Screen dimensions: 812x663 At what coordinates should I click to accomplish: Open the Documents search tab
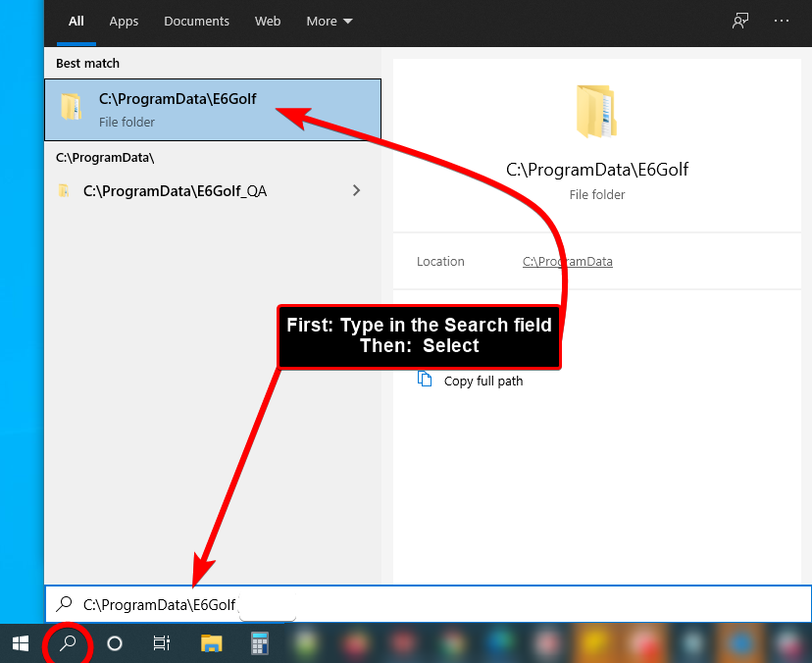coord(196,22)
